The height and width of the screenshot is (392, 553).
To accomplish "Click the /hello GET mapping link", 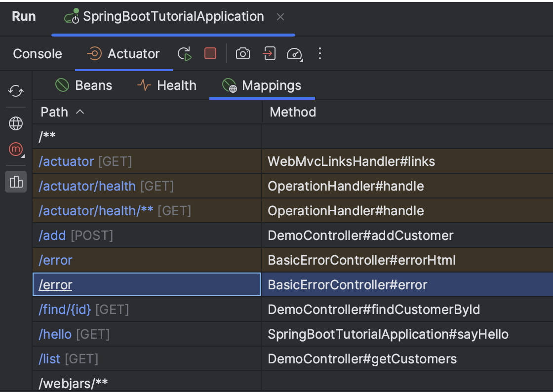I will coord(55,334).
